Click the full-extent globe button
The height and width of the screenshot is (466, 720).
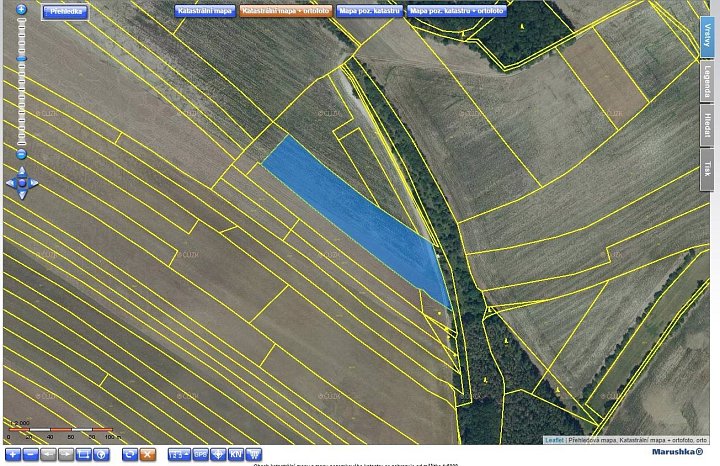(101, 455)
